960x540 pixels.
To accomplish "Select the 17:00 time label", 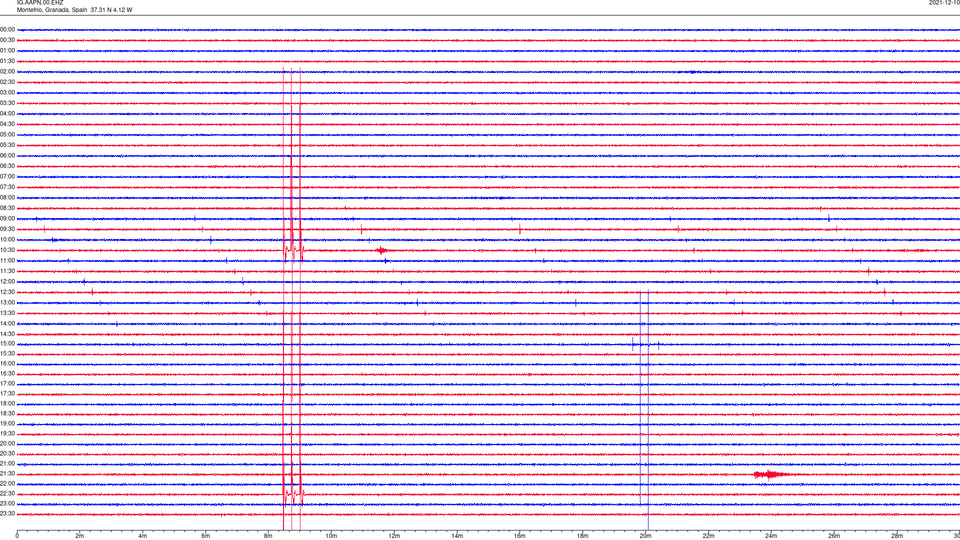I will click(x=7, y=383).
